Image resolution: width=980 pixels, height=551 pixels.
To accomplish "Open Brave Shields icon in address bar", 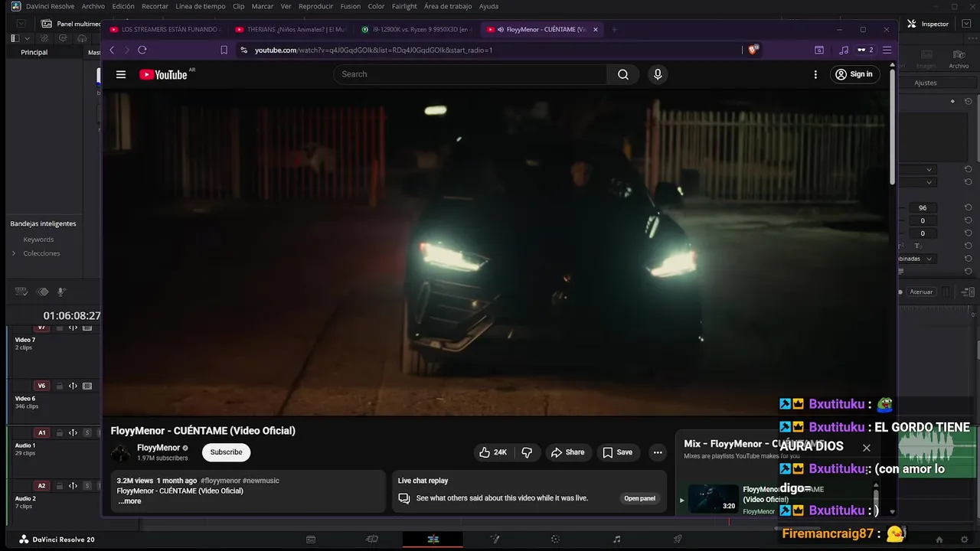I will tap(753, 50).
